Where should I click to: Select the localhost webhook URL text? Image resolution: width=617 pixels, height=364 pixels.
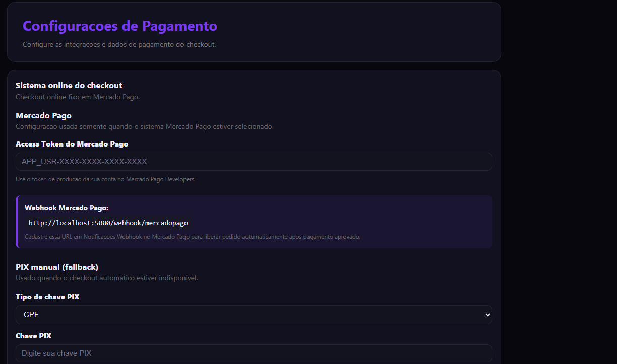[108, 223]
